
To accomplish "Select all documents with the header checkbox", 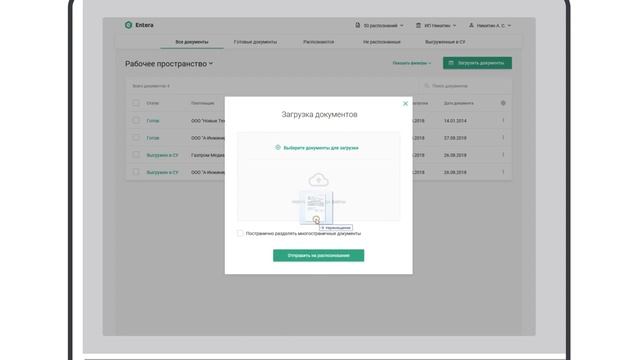I will tap(136, 103).
